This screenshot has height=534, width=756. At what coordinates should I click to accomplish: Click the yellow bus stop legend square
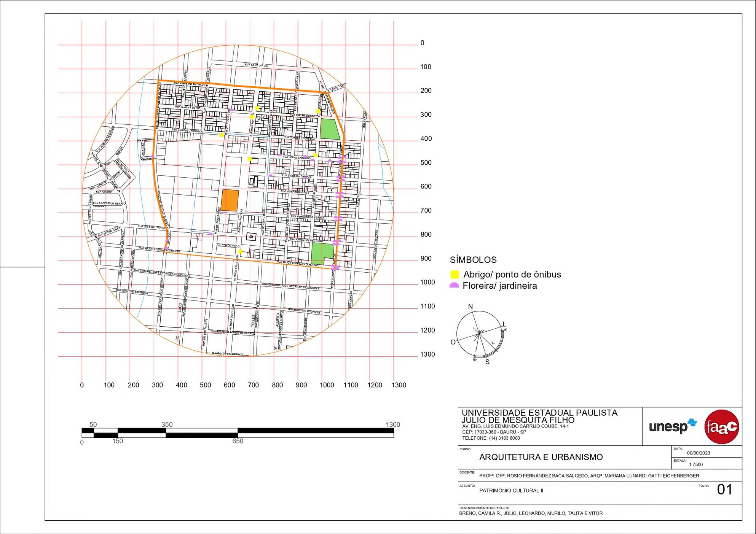point(454,275)
